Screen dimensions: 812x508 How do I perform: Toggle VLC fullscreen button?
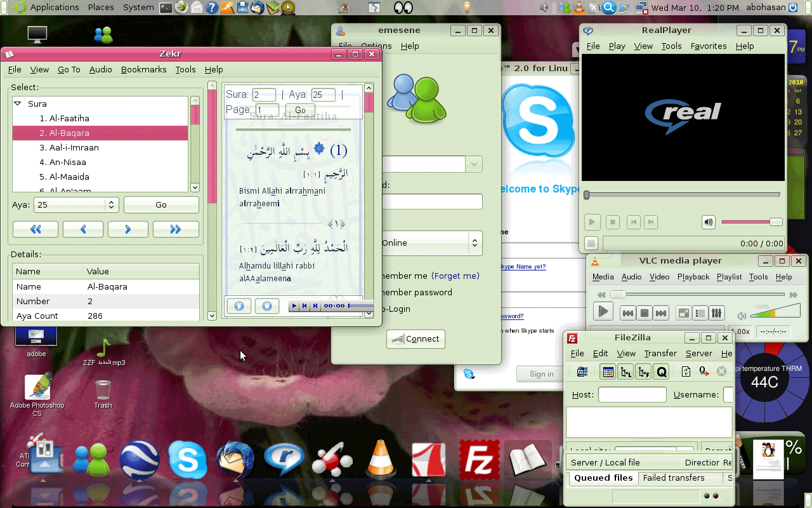(683, 313)
